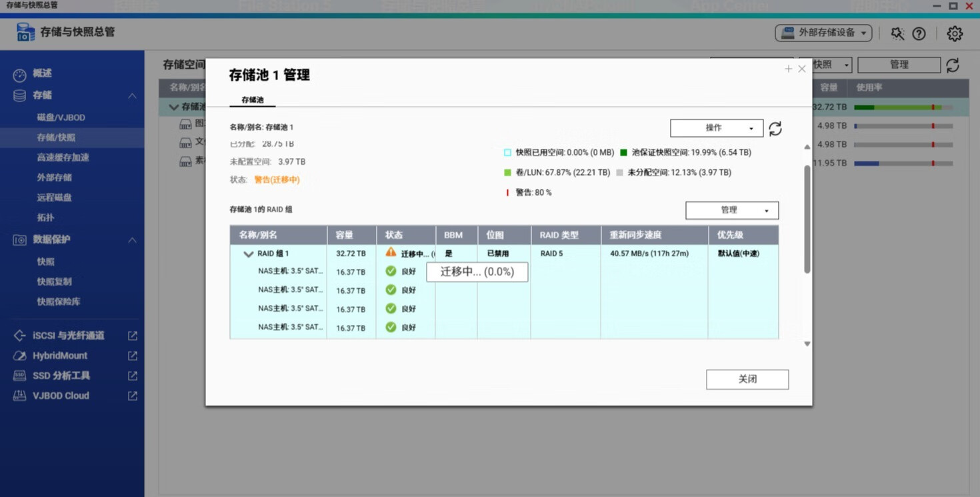Click the 关闭 button
Viewport: 980px width, 497px height.
pyautogui.click(x=747, y=380)
